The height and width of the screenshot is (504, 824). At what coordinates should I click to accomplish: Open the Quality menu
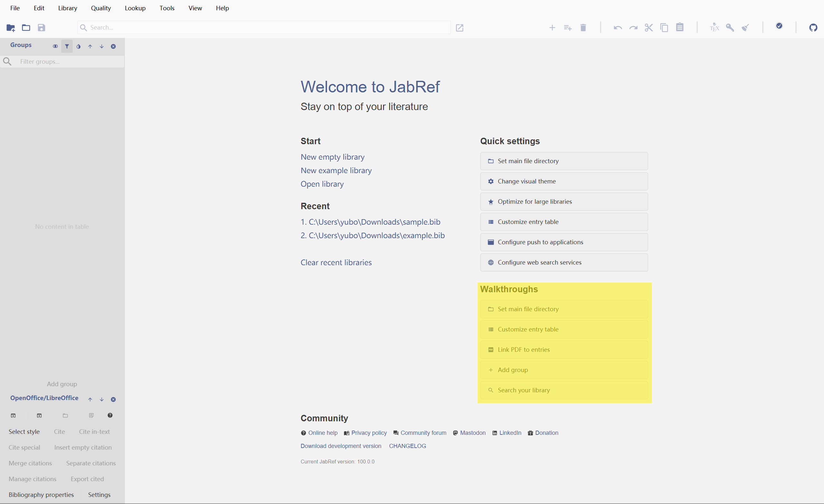tap(101, 8)
